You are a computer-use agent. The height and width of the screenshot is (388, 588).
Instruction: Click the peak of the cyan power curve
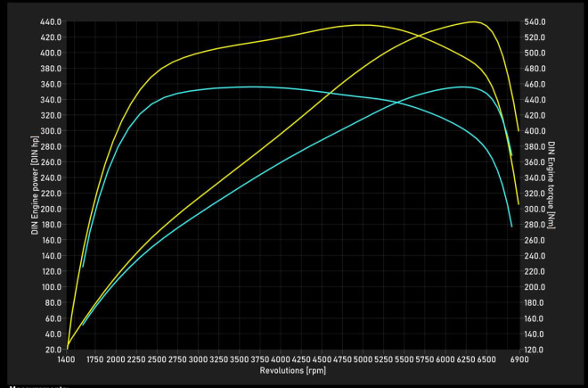[462, 87]
